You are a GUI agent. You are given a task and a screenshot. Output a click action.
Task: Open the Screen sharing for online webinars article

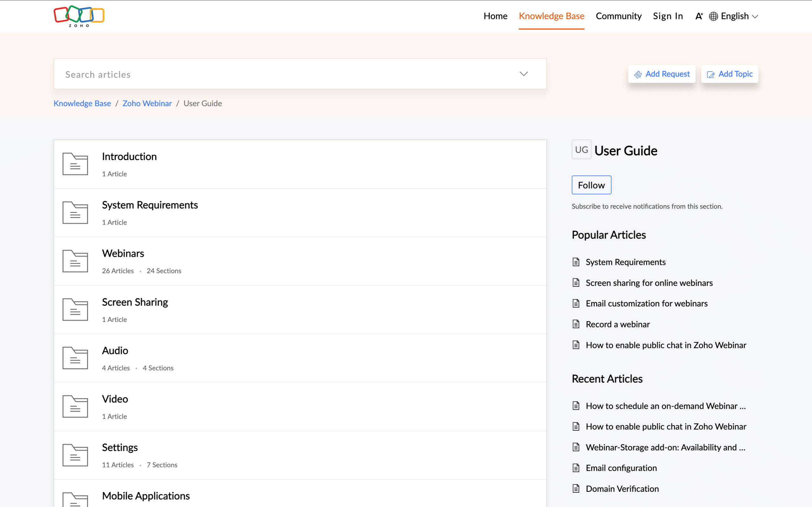(649, 283)
